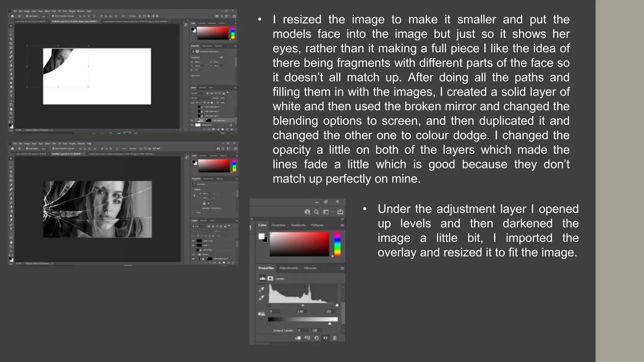The height and width of the screenshot is (362, 644).
Task: Click the share icon above the Color panel
Action: click(340, 212)
